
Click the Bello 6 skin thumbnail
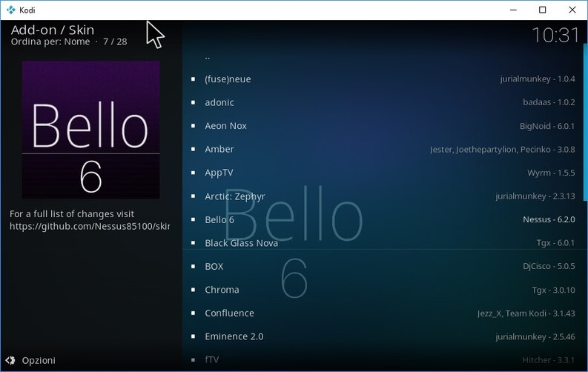click(90, 130)
